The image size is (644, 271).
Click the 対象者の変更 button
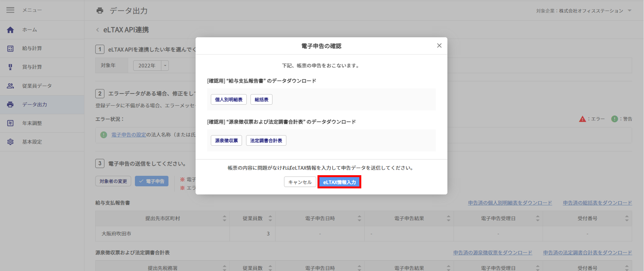(x=113, y=181)
